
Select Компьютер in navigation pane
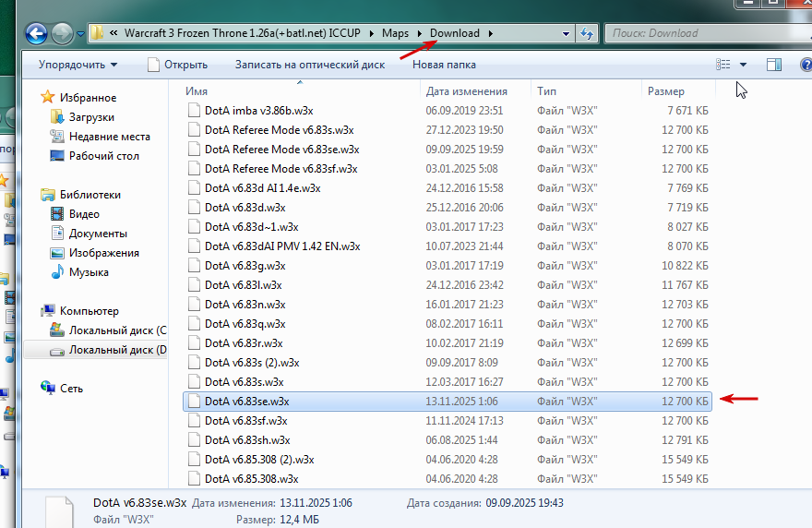[x=90, y=310]
